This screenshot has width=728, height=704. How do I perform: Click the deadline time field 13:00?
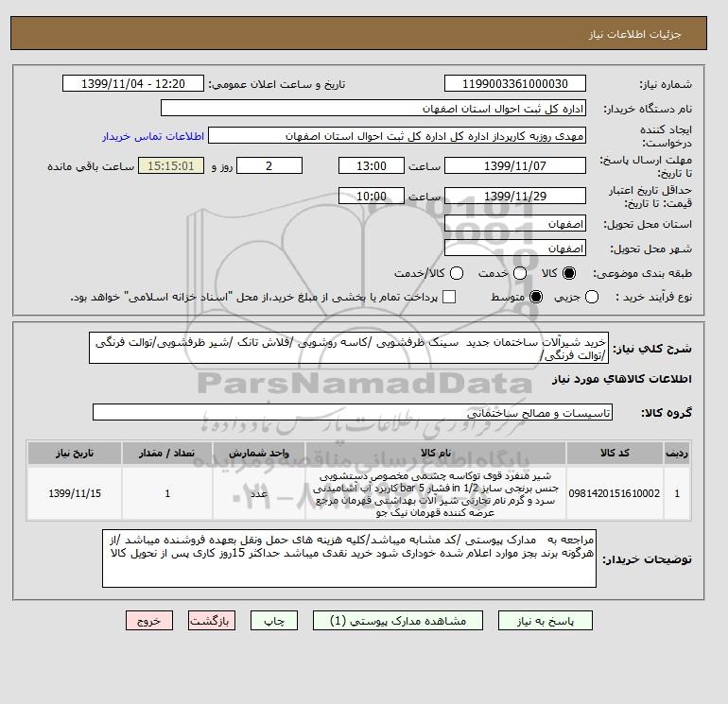[x=372, y=165]
